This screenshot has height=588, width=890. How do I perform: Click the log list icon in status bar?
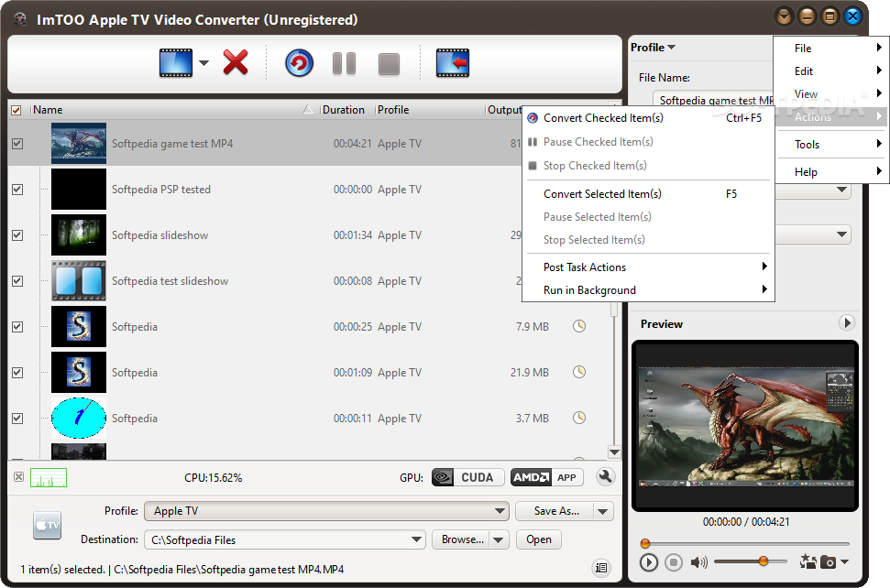[601, 568]
